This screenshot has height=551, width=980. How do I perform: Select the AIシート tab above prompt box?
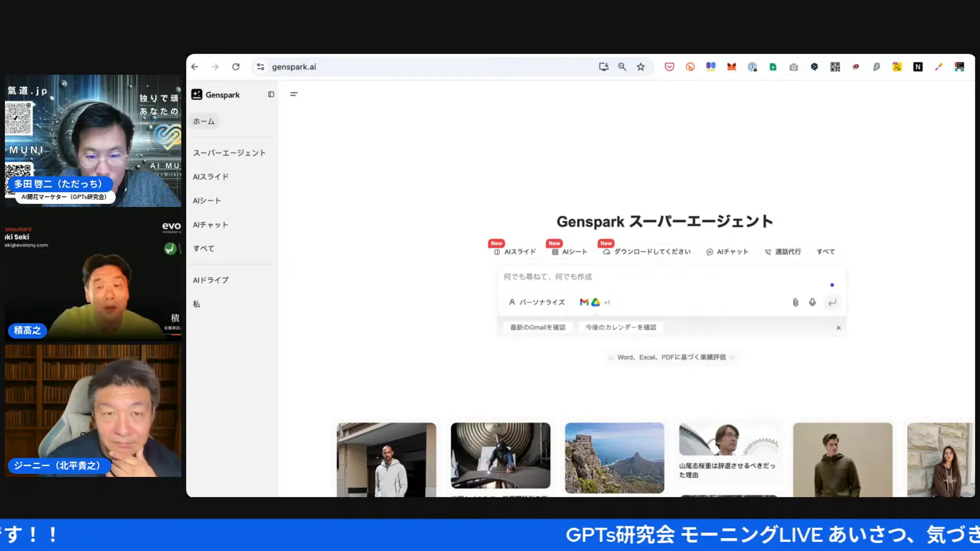[x=569, y=252]
